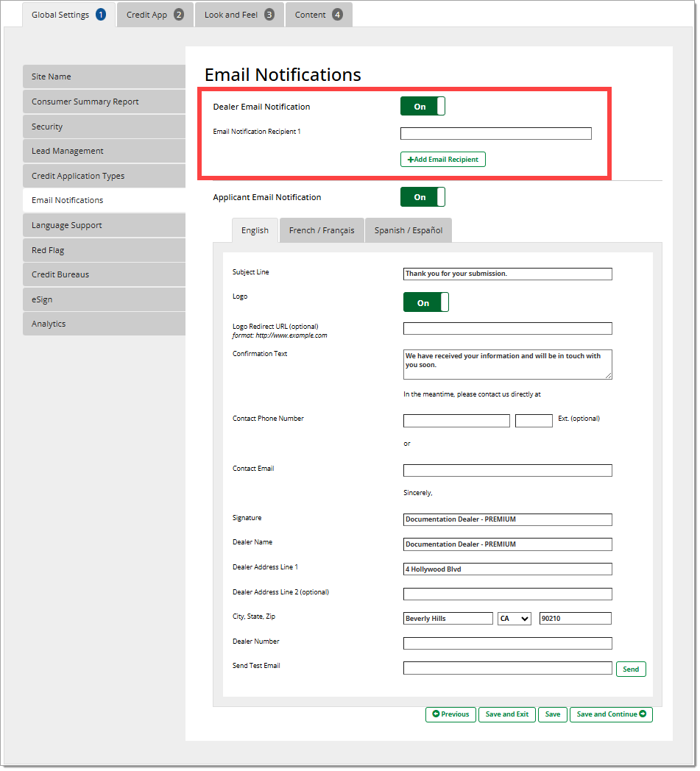Click the Contact Phone Number field
Viewport: 700px width, 771px height.
[456, 421]
